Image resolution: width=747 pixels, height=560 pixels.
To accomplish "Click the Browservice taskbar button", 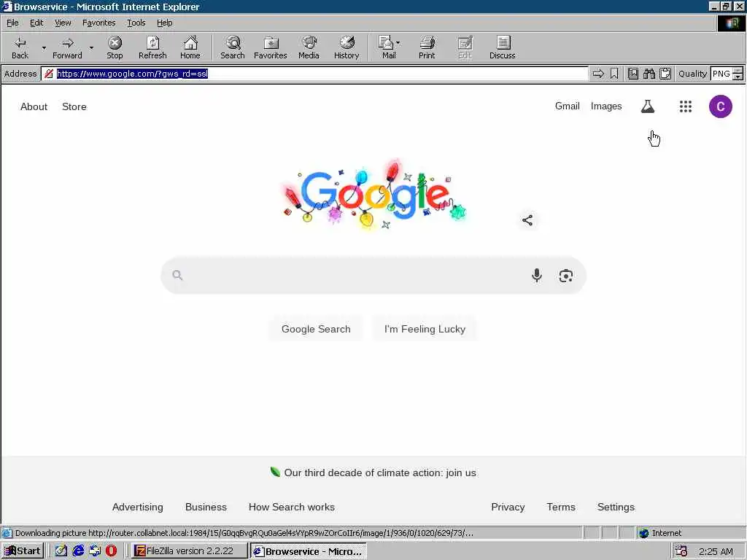I will coord(309,551).
